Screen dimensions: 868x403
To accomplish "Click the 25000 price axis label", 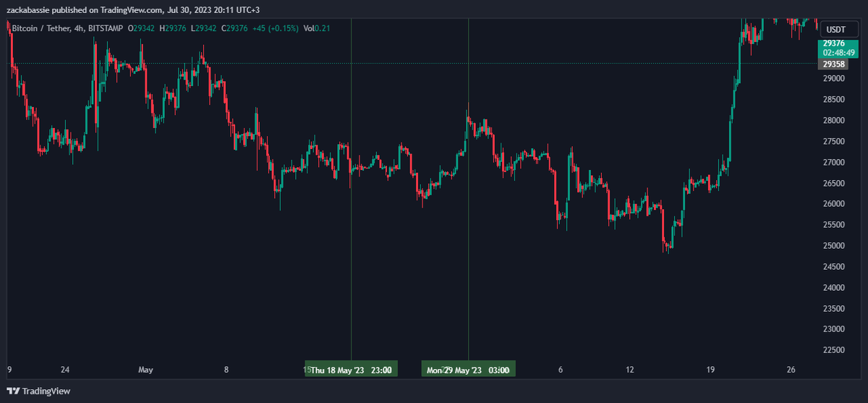I will coord(834,246).
